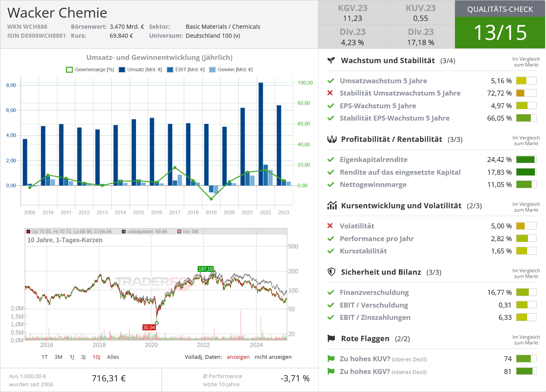Click the Vol: 0M legend marker
Image resolution: width=546 pixels, height=392 pixels.
pos(179,232)
